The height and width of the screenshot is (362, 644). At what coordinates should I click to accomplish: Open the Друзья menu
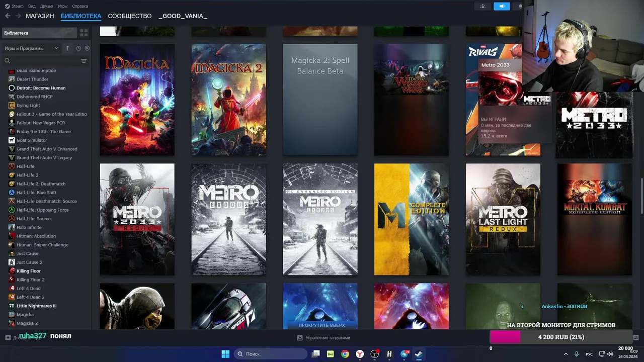pos(47,6)
